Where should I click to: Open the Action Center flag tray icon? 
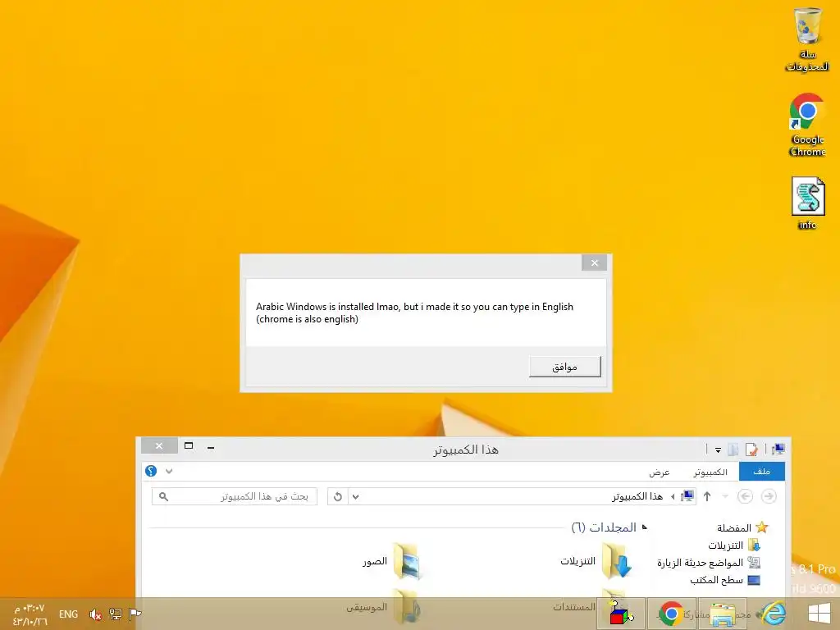[x=135, y=614]
